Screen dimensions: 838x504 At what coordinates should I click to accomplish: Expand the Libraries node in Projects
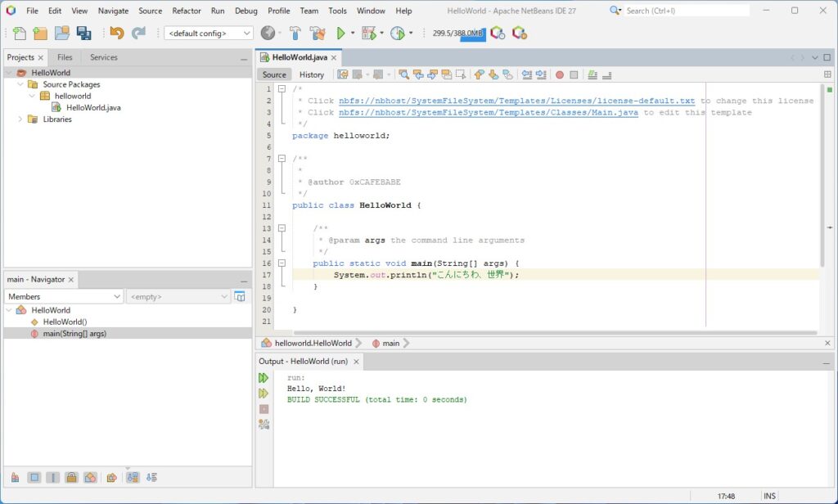point(20,119)
